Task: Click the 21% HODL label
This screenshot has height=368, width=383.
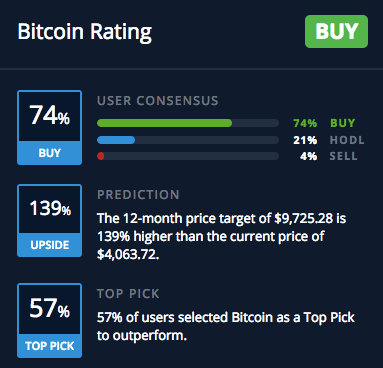Action: pyautogui.click(x=329, y=140)
